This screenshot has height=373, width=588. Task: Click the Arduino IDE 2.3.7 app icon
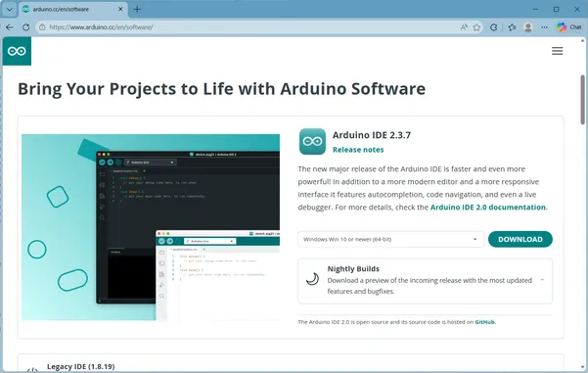[312, 142]
